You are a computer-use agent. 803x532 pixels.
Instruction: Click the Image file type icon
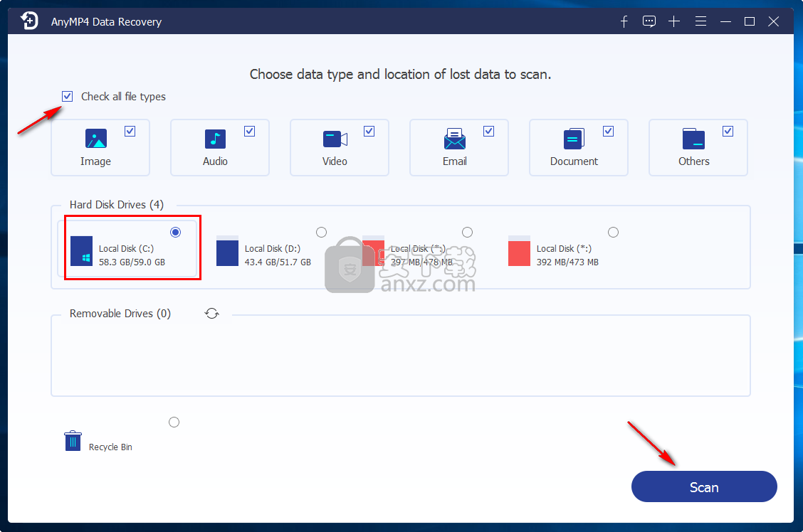[x=96, y=139]
